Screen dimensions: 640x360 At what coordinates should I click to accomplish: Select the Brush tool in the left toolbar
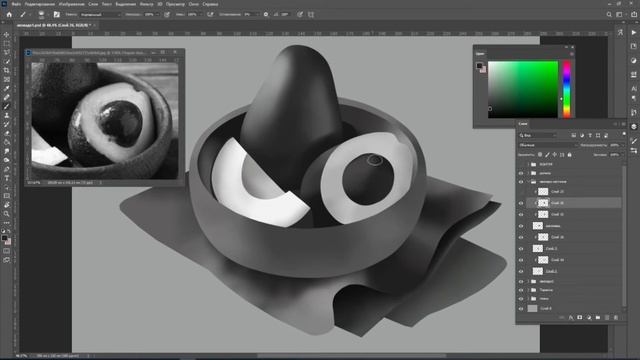[x=7, y=107]
